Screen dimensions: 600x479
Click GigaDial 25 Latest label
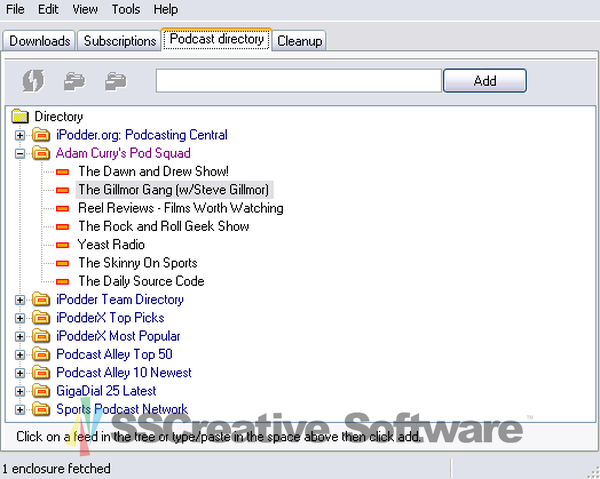[x=106, y=391]
